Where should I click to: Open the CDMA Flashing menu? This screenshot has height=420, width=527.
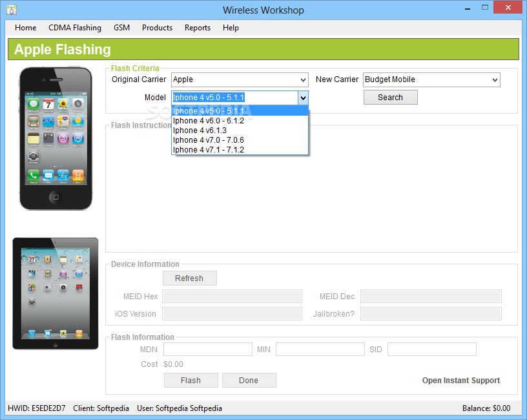click(75, 28)
